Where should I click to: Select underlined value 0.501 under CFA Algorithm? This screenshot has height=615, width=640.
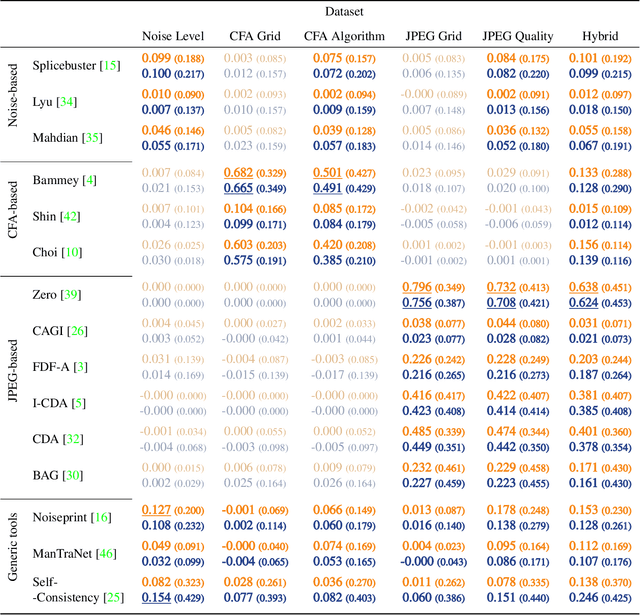tap(327, 172)
